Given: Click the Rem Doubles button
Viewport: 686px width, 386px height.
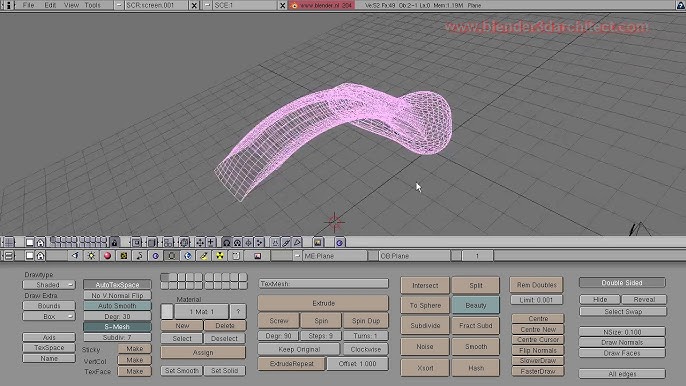Looking at the screenshot, I should tap(536, 285).
